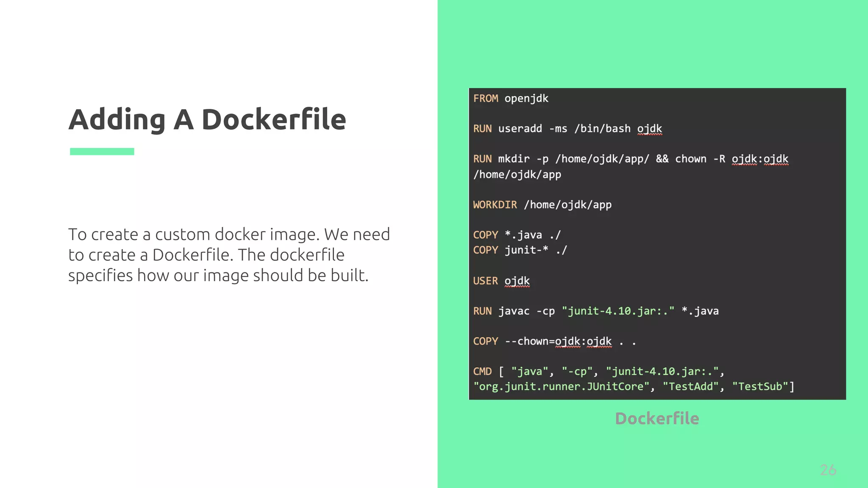Click the "TestSub" argument in the CMD line
868x488 pixels.
click(760, 386)
